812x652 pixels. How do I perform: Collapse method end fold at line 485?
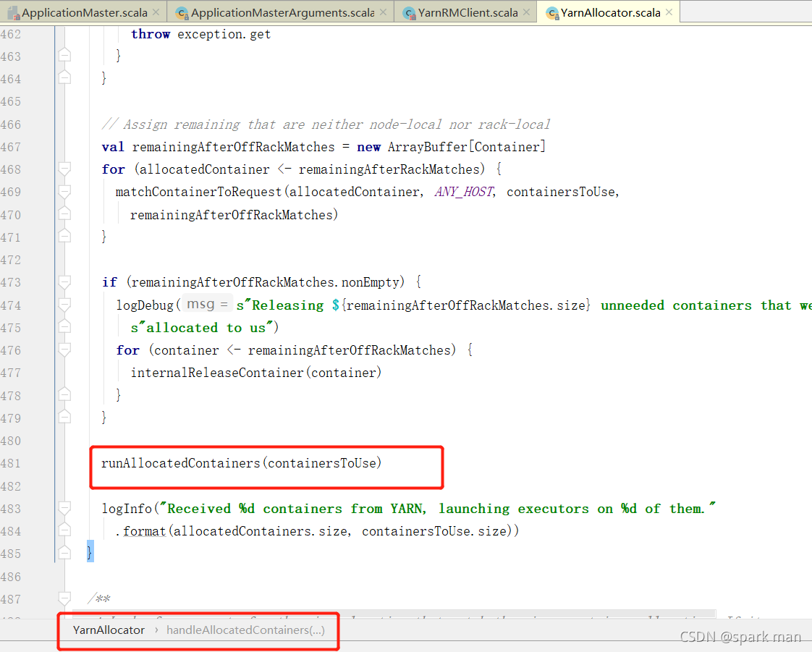click(x=64, y=553)
